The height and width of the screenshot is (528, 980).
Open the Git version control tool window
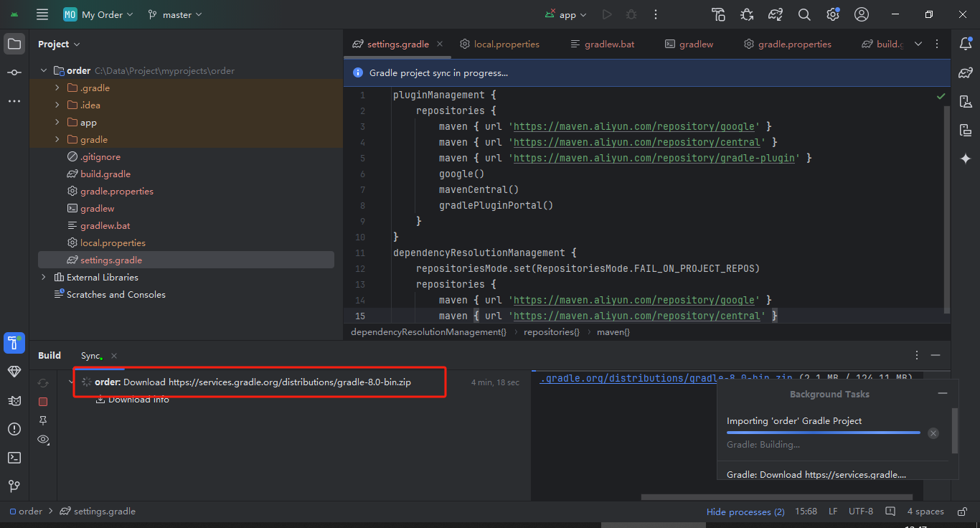tap(14, 486)
